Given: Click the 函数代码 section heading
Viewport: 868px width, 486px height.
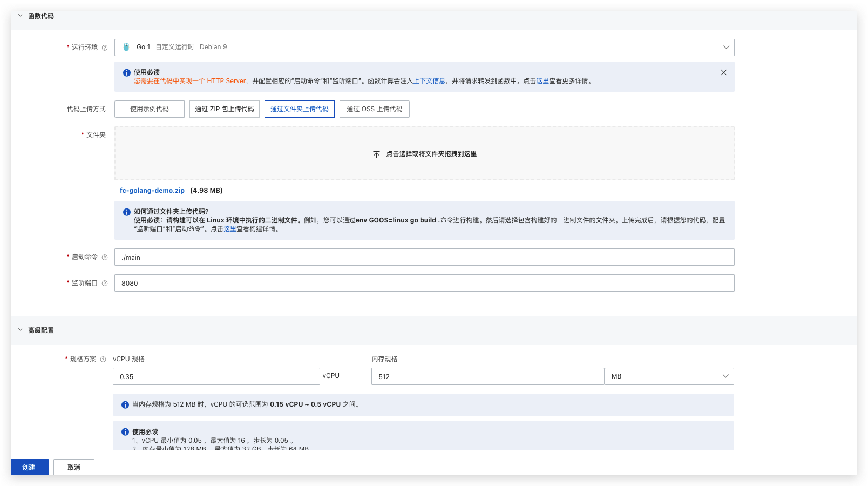Looking at the screenshot, I should tap(41, 16).
